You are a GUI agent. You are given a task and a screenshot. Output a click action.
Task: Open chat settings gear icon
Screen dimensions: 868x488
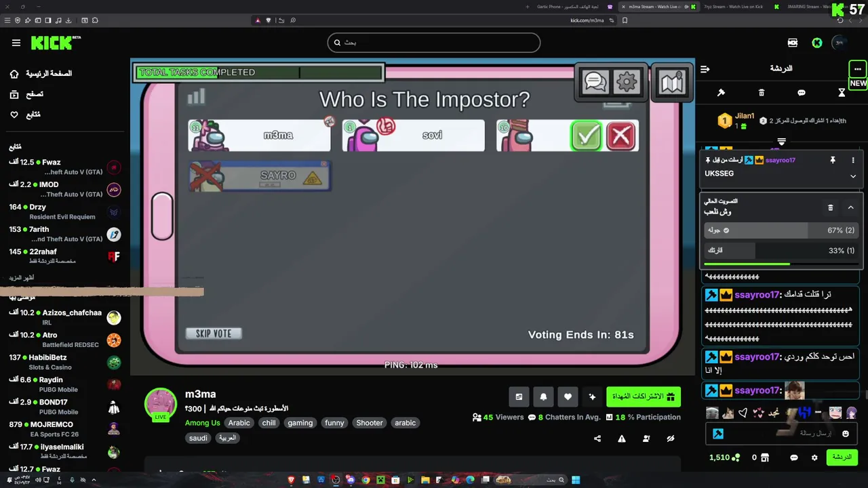pyautogui.click(x=814, y=457)
